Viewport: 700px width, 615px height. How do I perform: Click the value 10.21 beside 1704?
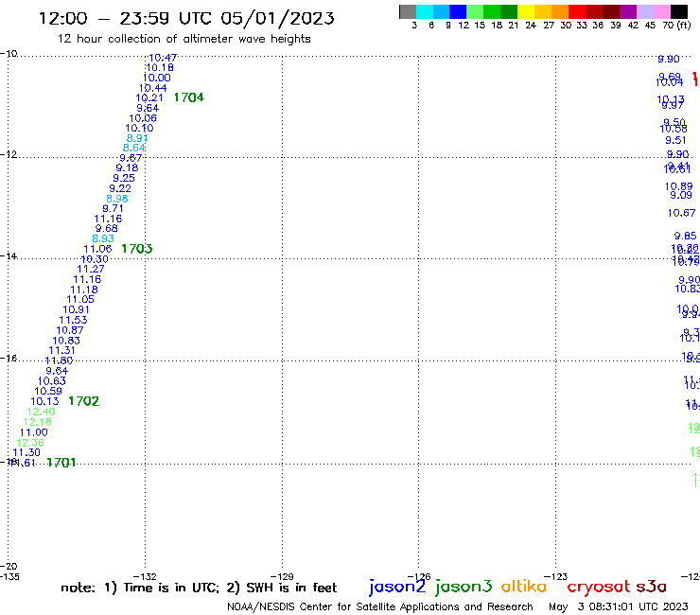149,97
